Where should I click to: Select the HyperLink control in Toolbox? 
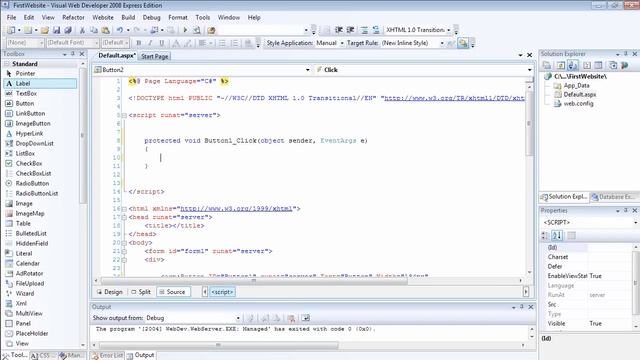coord(29,133)
